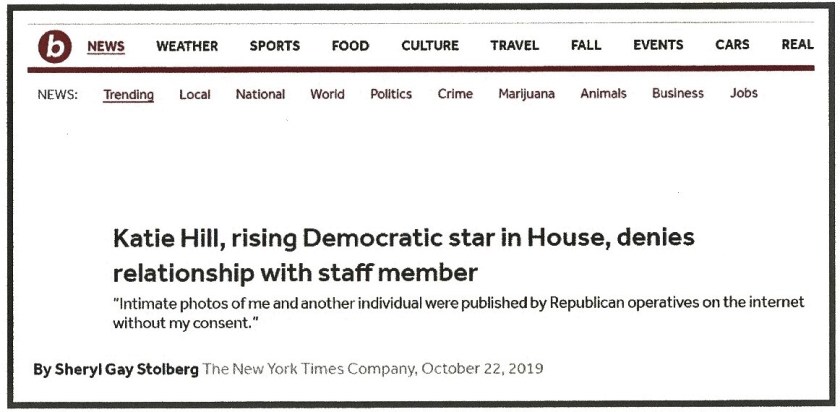
Task: Navigate to the CULTURE section
Action: [430, 46]
